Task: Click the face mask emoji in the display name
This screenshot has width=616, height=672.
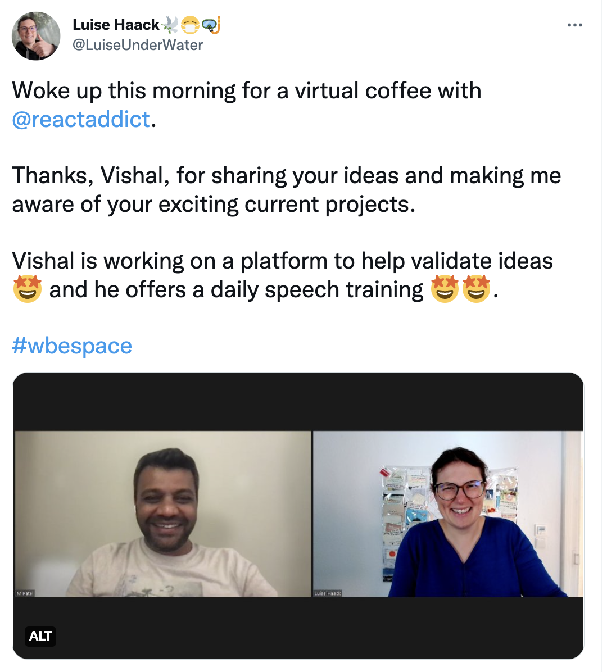Action: pos(190,25)
